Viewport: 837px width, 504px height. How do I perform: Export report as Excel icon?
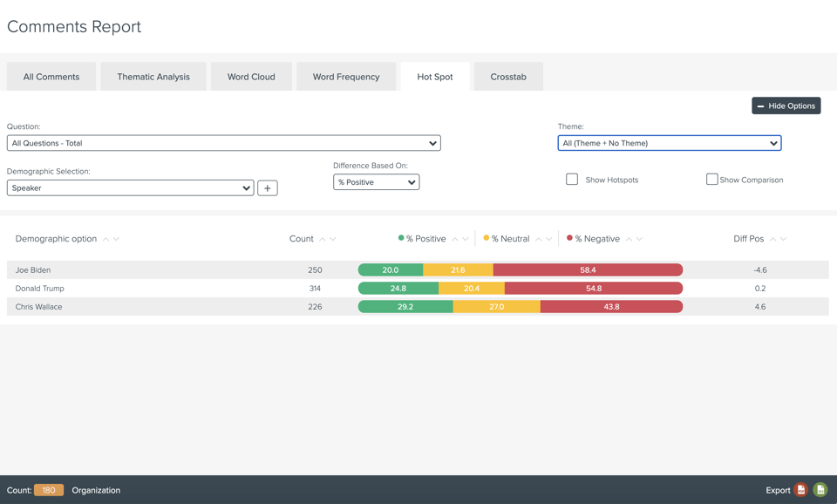tap(820, 489)
